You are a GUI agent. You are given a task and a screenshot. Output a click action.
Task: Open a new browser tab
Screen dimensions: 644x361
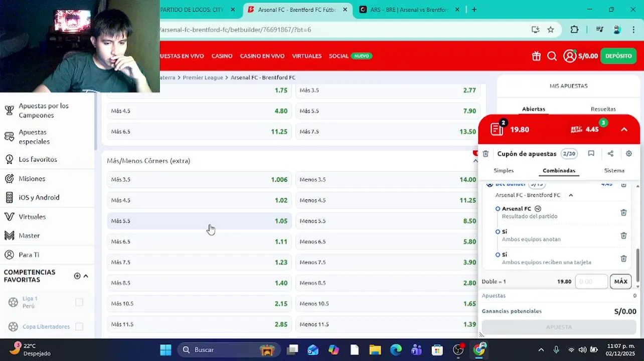coord(474,10)
